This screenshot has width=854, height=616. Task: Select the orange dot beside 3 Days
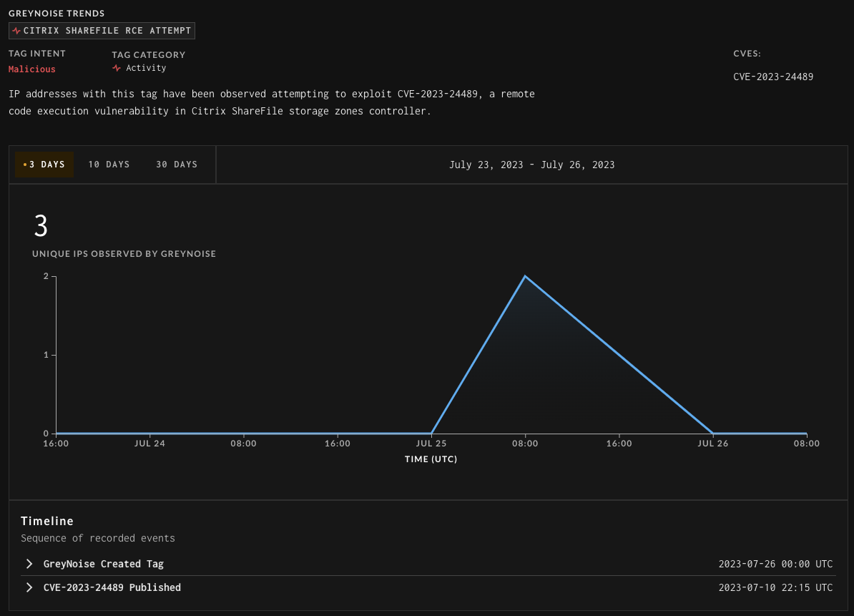pyautogui.click(x=25, y=165)
